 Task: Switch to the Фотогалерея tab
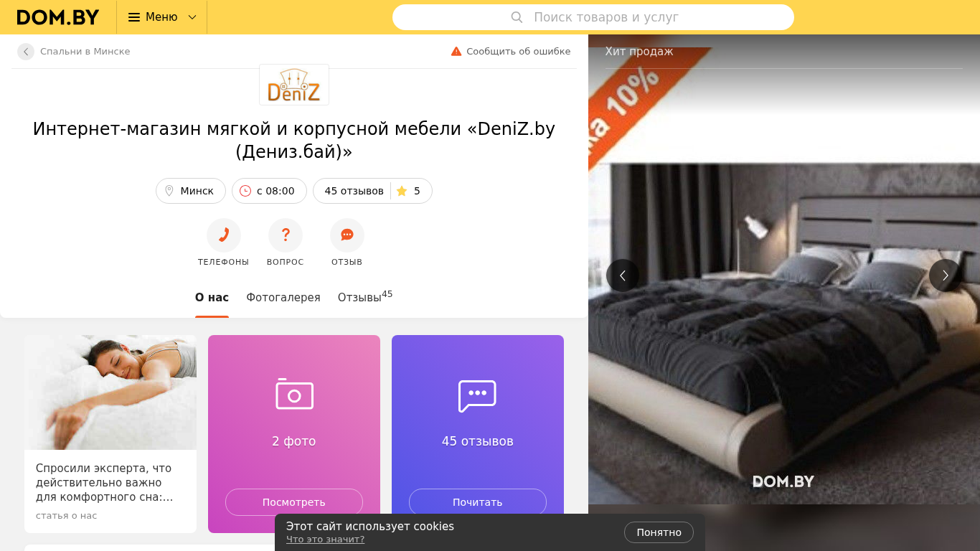283,298
